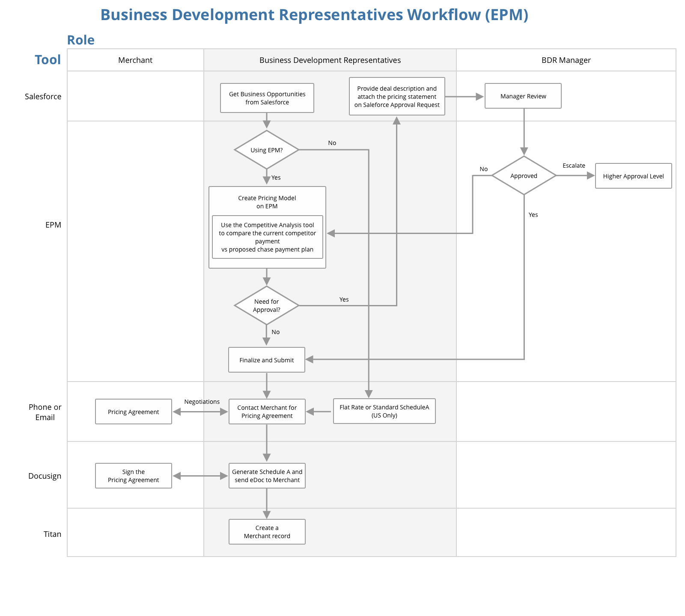Select the 'Manager Review' box
Screen dimensions: 685x616
[x=523, y=96]
